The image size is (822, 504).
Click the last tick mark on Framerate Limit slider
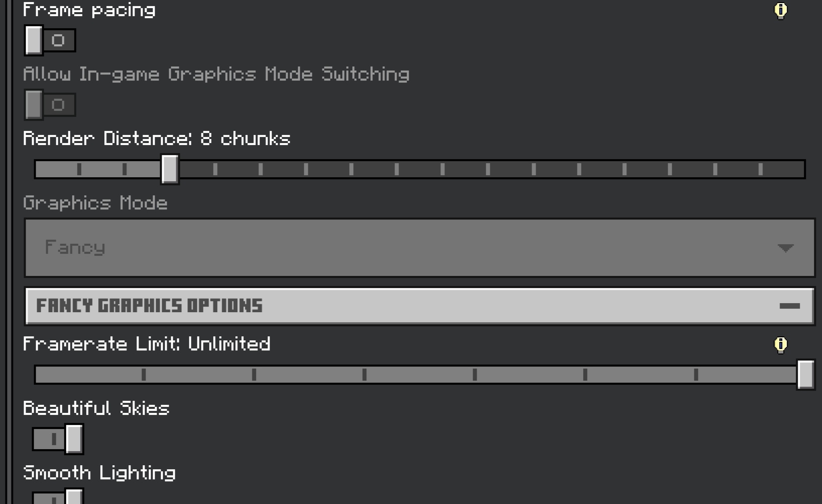point(696,375)
